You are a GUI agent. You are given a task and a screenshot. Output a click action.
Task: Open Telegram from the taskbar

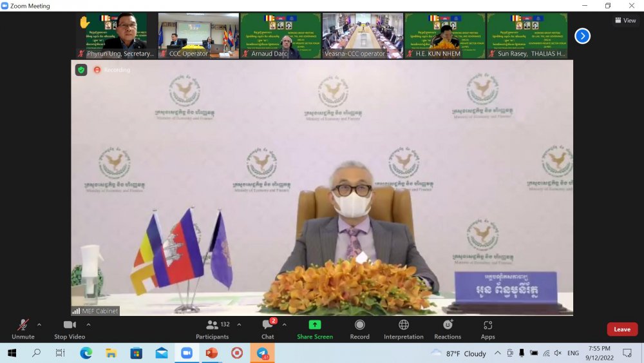(262, 353)
